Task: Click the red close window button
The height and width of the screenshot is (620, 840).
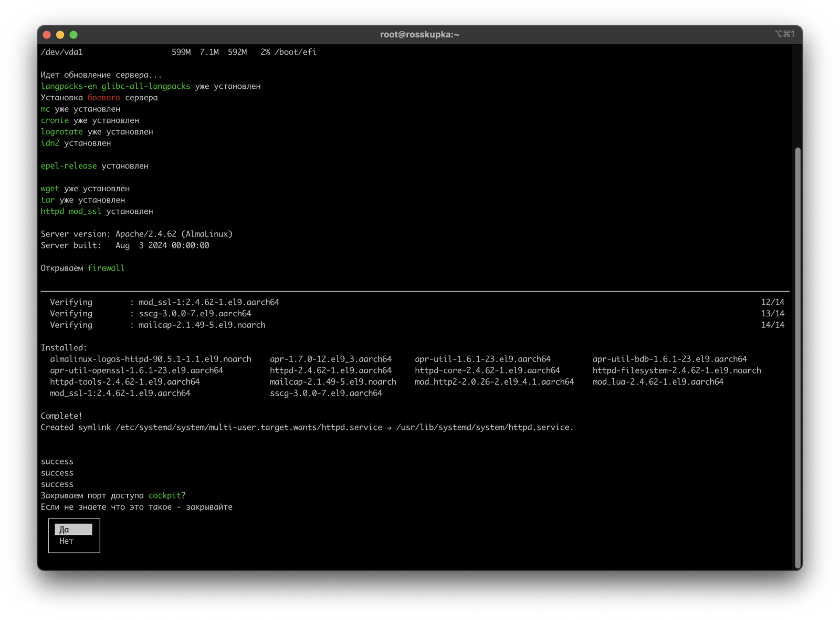Action: [x=47, y=35]
